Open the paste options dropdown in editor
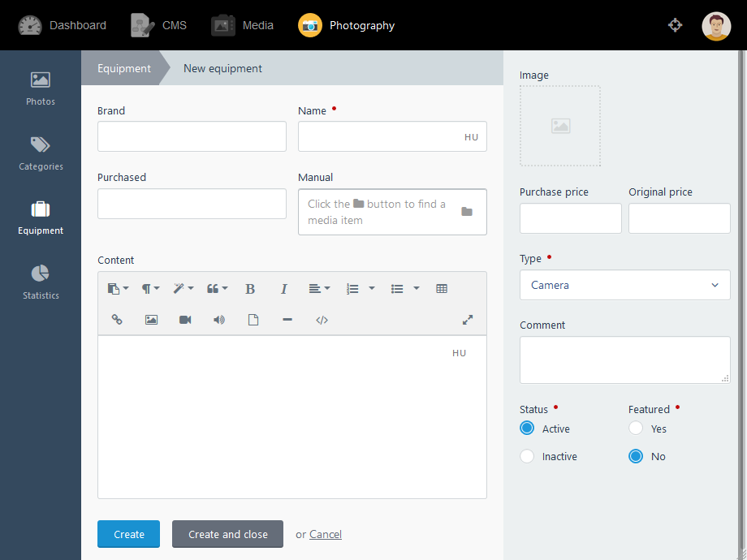Screen dimensions: 747x560 point(118,289)
